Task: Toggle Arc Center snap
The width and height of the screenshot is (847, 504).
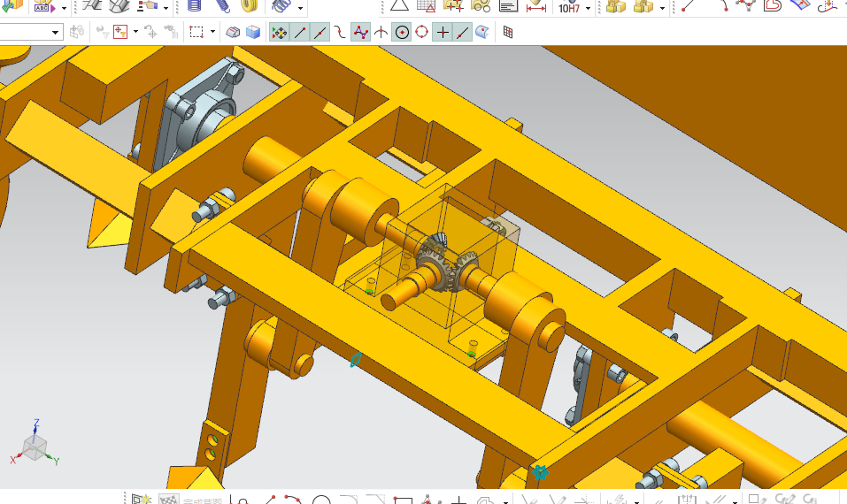Action: tap(401, 33)
